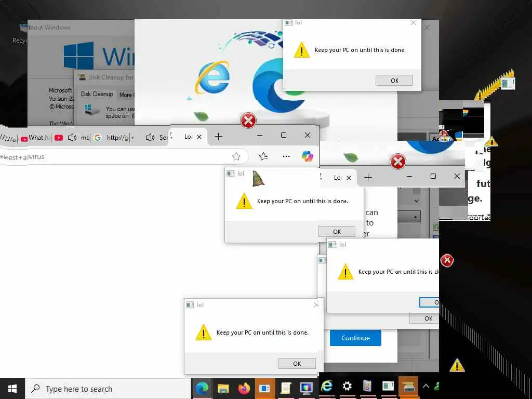Image resolution: width=532 pixels, height=399 pixels.
Task: Switch to the 'So' tab in Edge
Action: pos(156,137)
